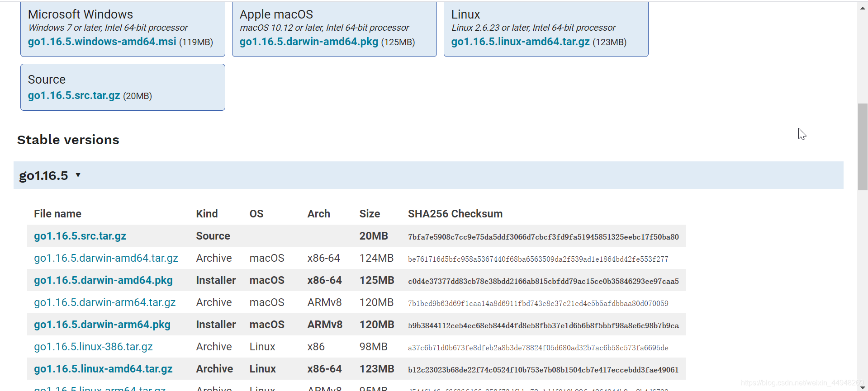Open go1.16.5.darwin-arm64.pkg installer link
The height and width of the screenshot is (391, 868).
[x=102, y=325]
